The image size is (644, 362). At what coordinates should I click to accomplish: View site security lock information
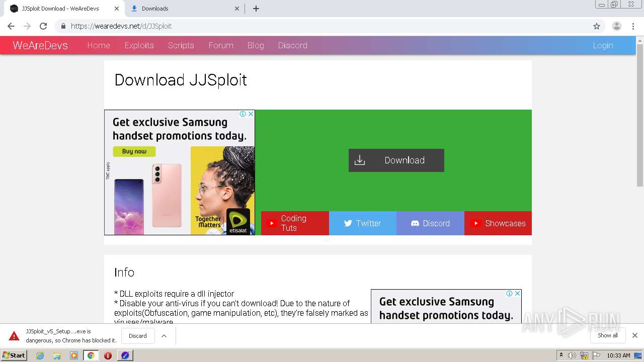(63, 26)
